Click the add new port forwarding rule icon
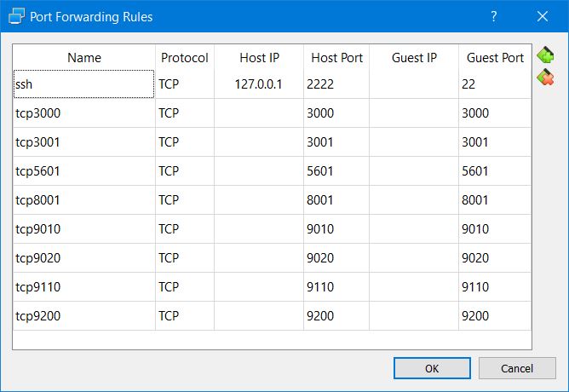Viewport: 569px width, 392px height. click(545, 56)
